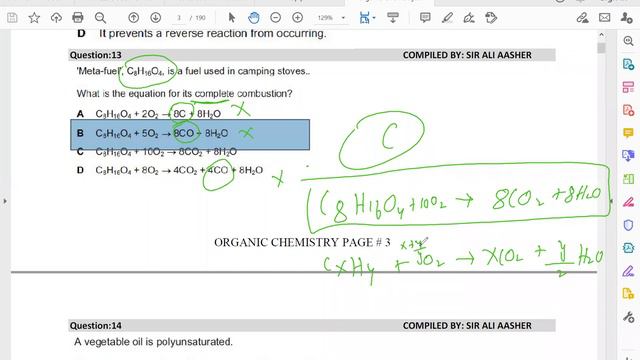The width and height of the screenshot is (640, 360).
Task: Choose the draw freehand markup tool
Action: [469, 18]
